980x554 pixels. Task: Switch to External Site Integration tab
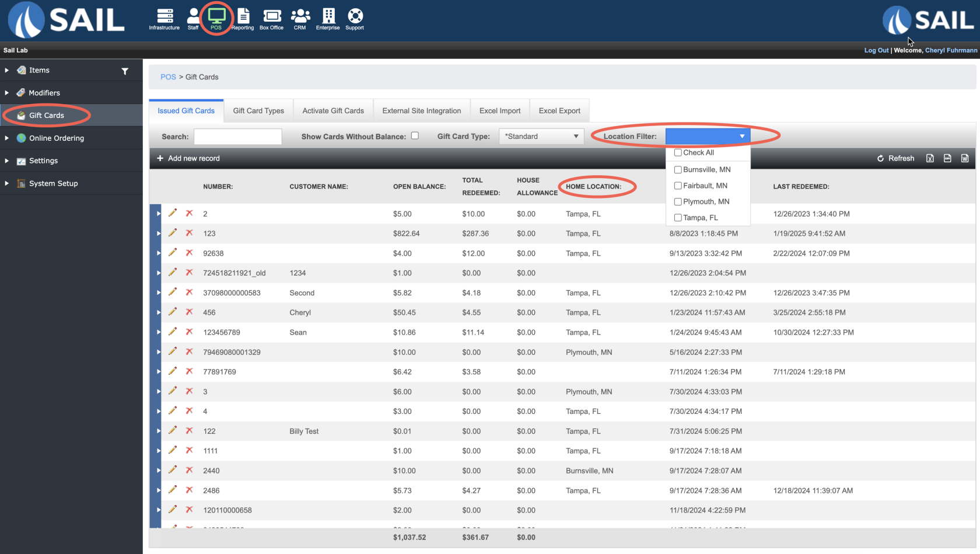(422, 111)
